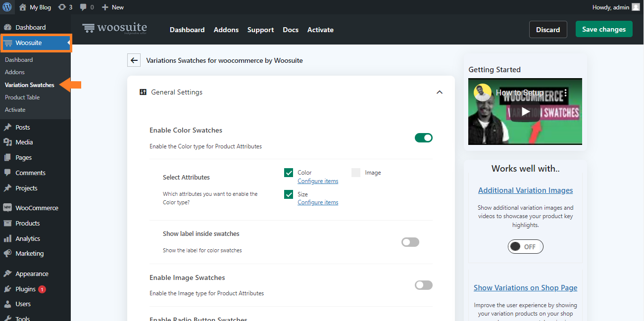
Task: Click the Marketing megaphone icon
Action: coord(7,253)
